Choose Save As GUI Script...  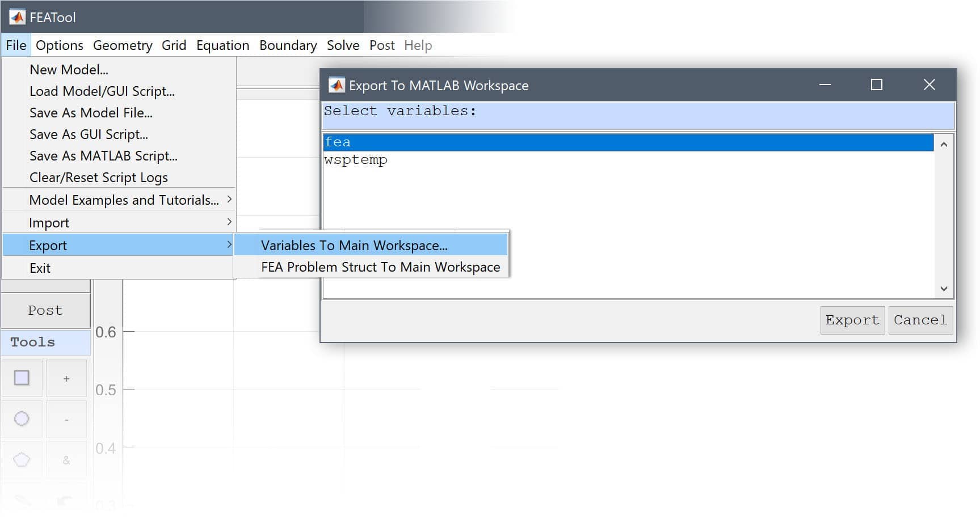pos(119,134)
